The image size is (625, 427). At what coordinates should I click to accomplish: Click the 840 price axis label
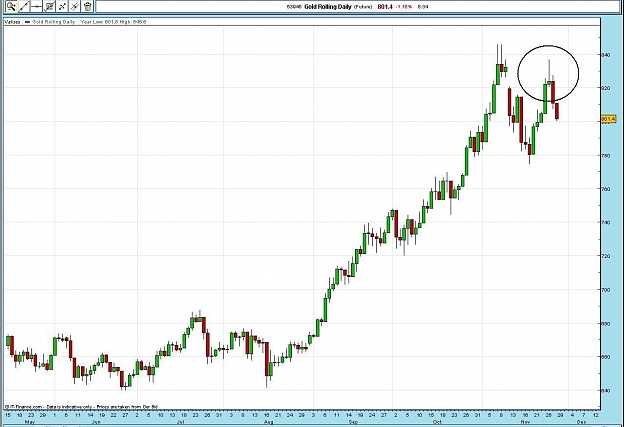(x=605, y=55)
